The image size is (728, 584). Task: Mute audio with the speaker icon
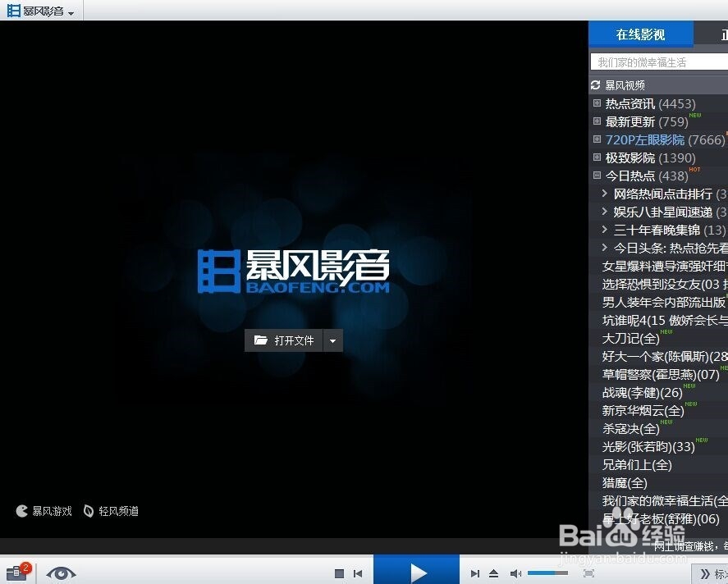click(515, 574)
